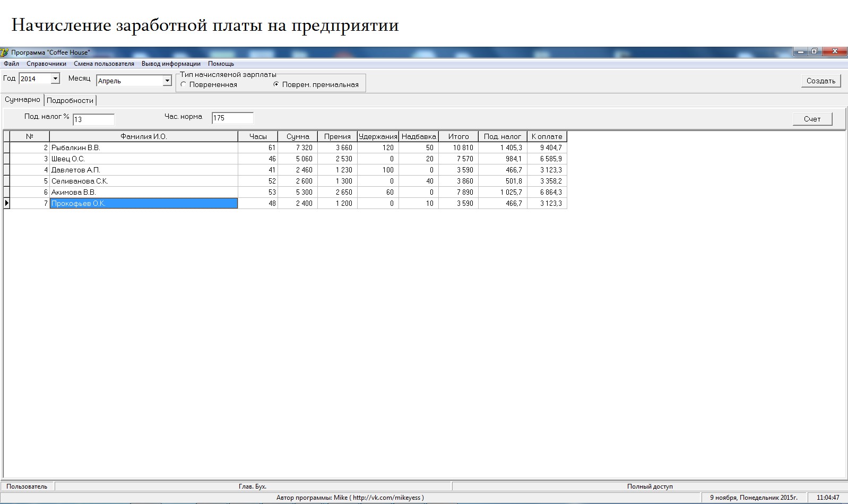The width and height of the screenshot is (848, 504).
Task: Maximize the Coffee House program window
Action: pos(815,51)
